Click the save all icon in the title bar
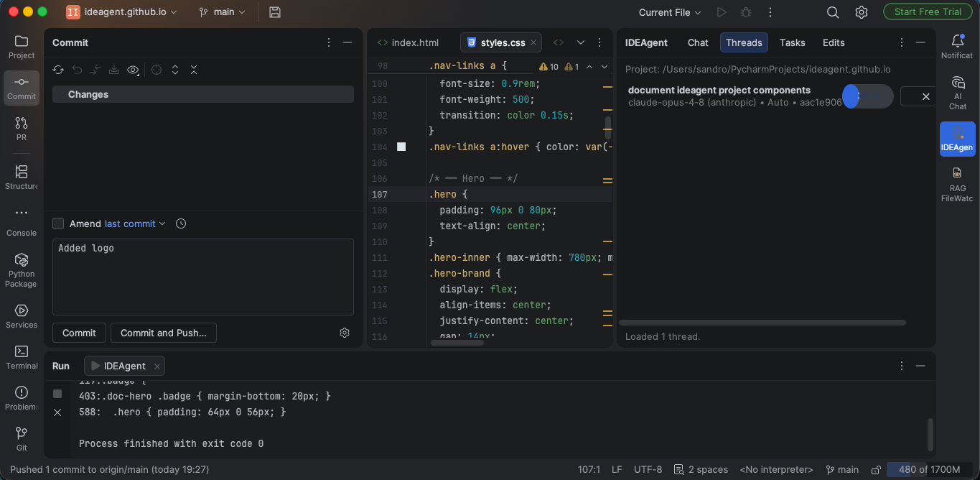 [x=274, y=12]
